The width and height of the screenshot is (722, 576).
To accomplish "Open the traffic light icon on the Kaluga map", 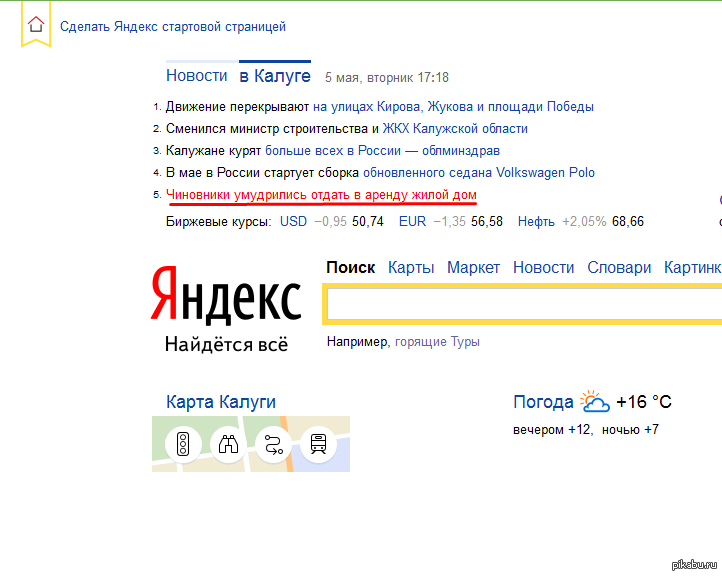I will click(183, 444).
